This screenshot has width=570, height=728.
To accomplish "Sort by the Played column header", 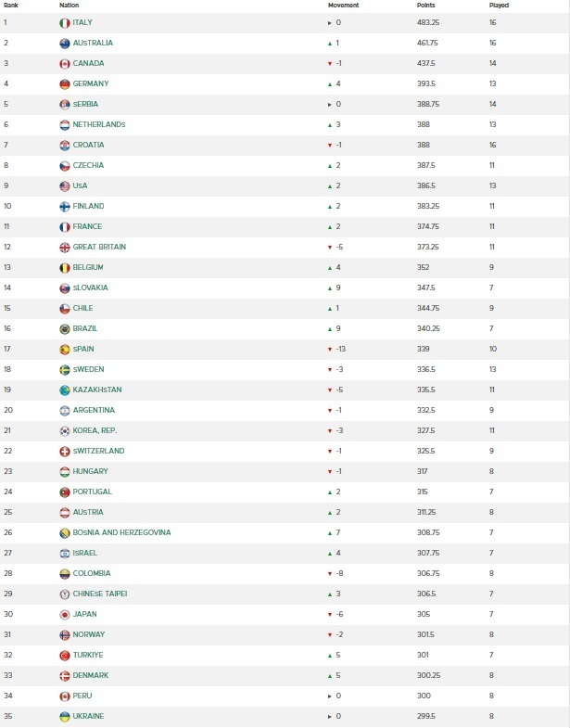I will pos(499,5).
